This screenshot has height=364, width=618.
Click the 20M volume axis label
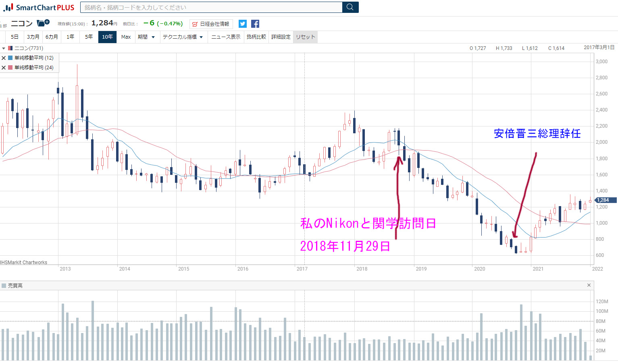(x=601, y=351)
